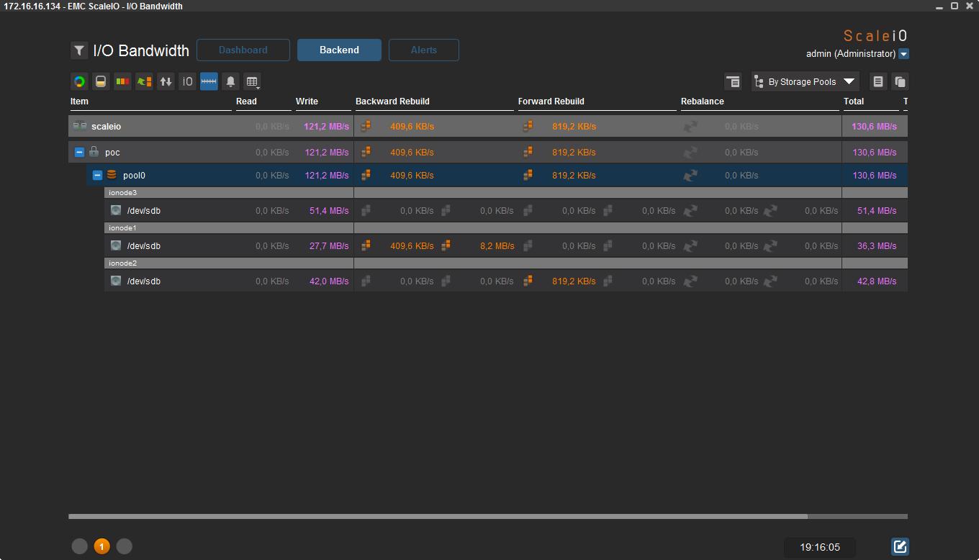Click the bell alerts view icon

230,81
